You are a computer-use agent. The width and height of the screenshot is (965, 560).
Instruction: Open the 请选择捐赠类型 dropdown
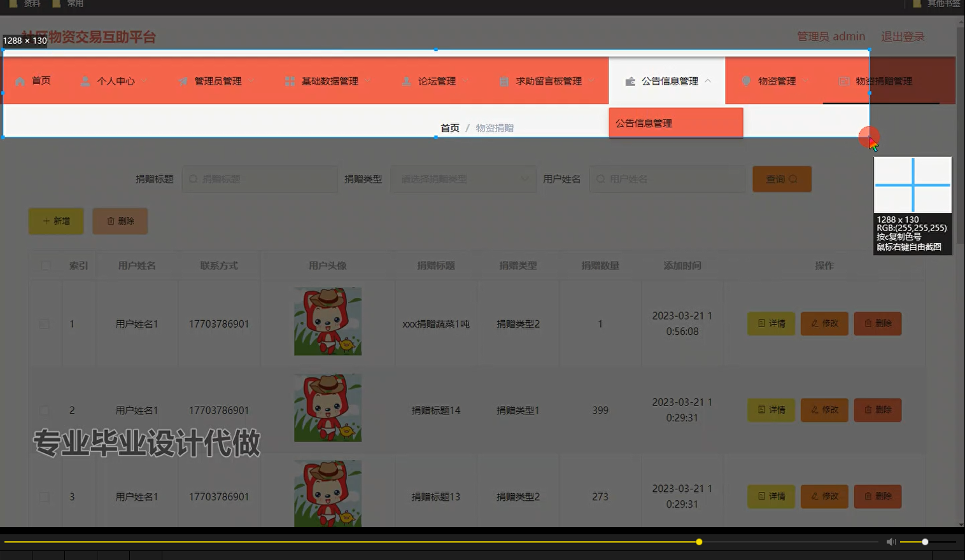tap(463, 179)
